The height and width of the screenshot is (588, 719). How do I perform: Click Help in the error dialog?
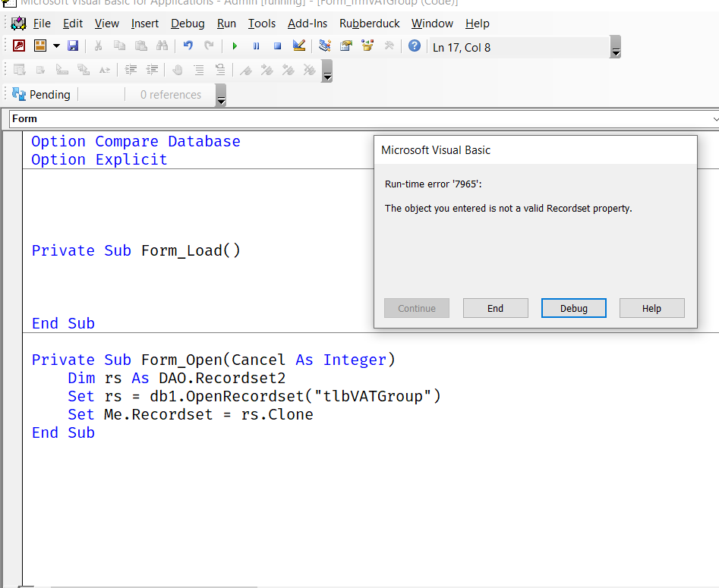click(x=651, y=309)
